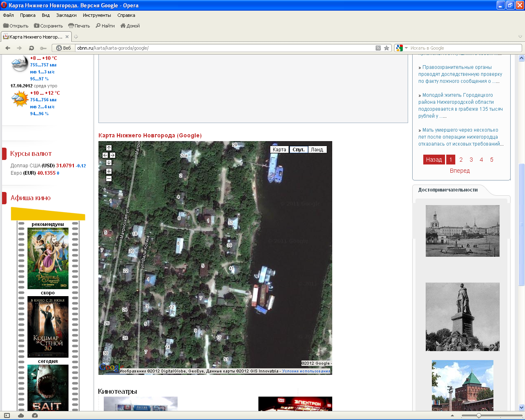Screen dimensions: 525x420
Task: Switch map to Ланд. terrain view
Action: point(317,150)
